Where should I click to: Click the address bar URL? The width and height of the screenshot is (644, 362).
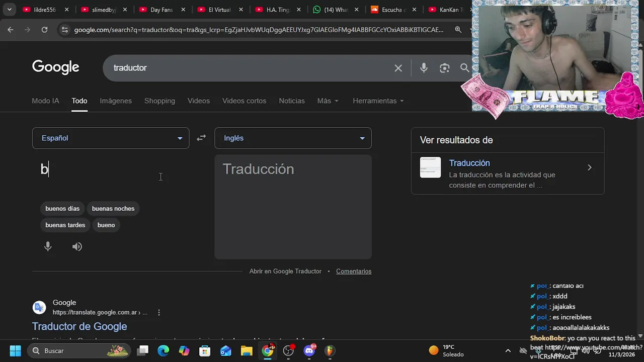point(259,30)
